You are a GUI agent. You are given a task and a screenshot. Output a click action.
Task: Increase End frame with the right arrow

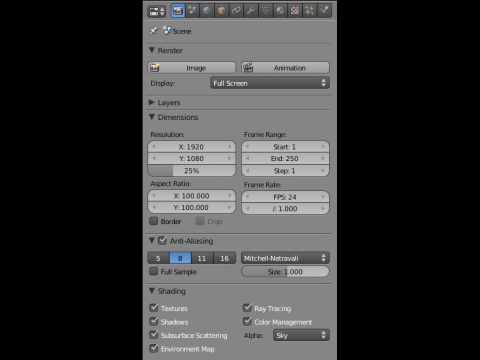[323, 159]
